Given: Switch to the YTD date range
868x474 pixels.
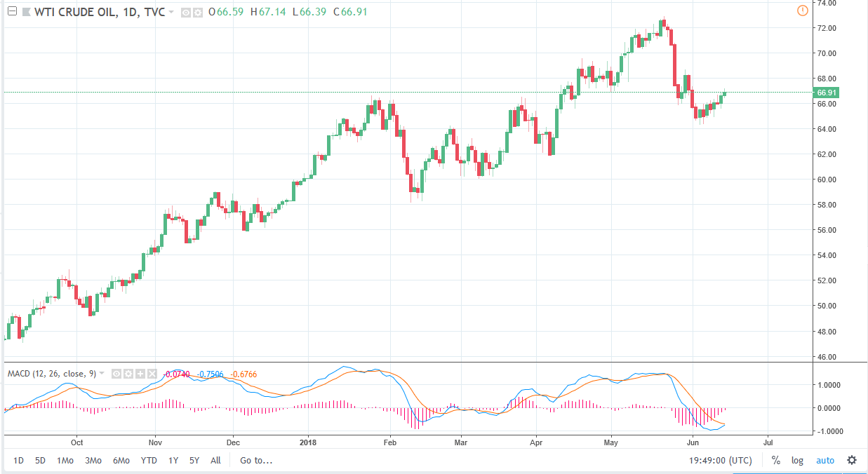Looking at the screenshot, I should pos(149,461).
